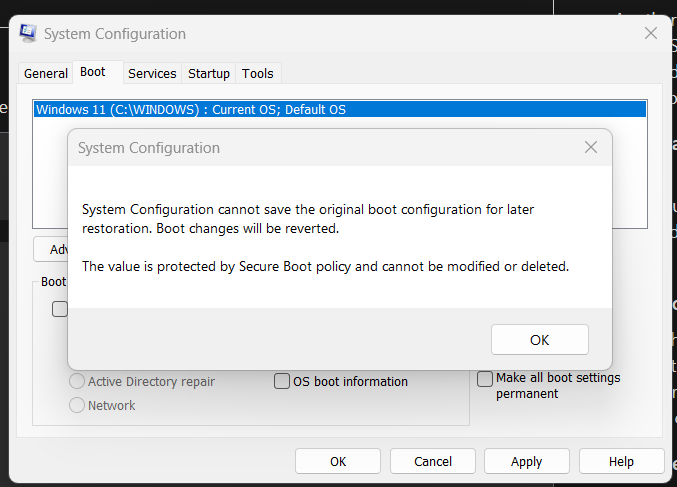
Task: Close the main System Configuration window
Action: (651, 33)
